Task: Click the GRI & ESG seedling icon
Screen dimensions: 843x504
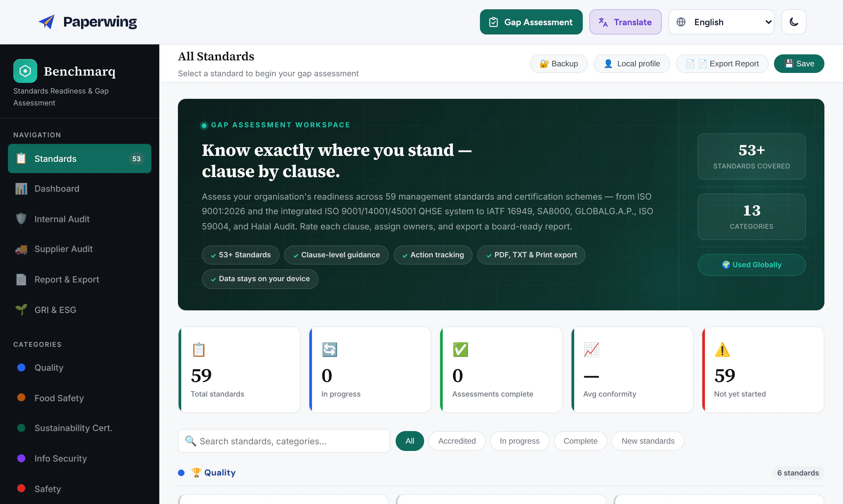Action: pyautogui.click(x=21, y=309)
